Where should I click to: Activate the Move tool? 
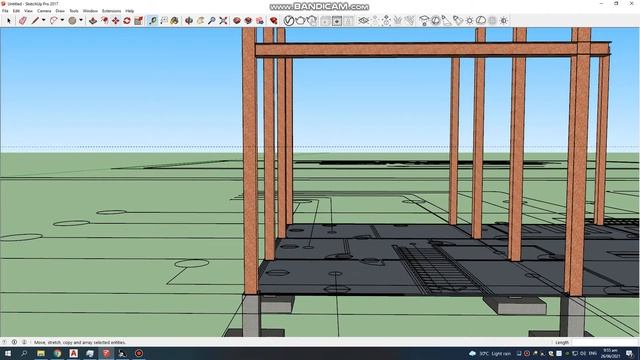coord(116,20)
